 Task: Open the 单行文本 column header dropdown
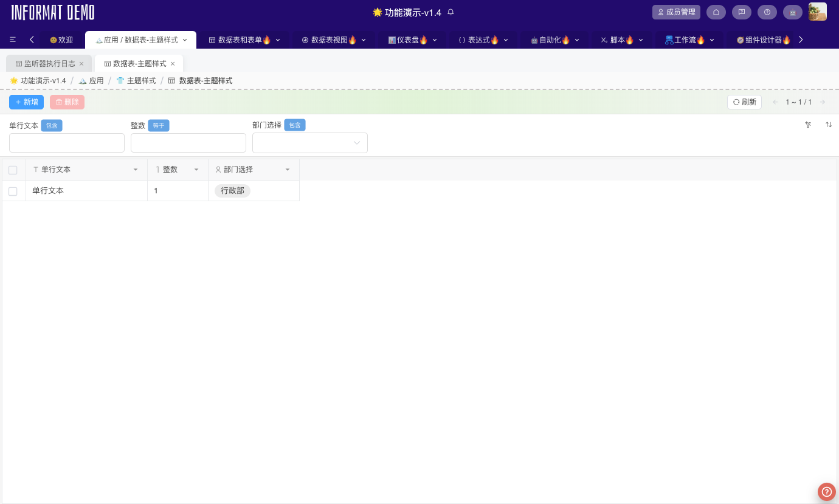pos(135,170)
